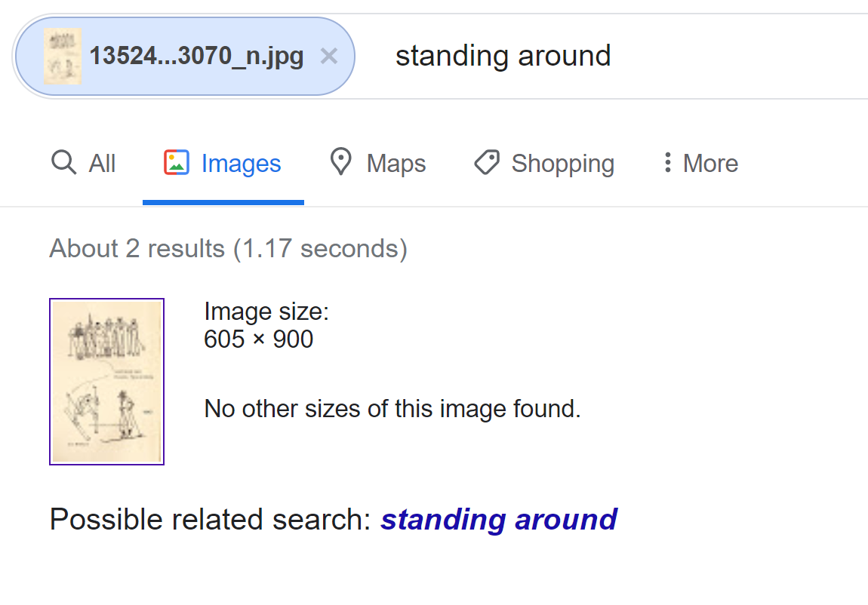Switch to the All results tab
The image size is (868, 605).
(x=83, y=163)
